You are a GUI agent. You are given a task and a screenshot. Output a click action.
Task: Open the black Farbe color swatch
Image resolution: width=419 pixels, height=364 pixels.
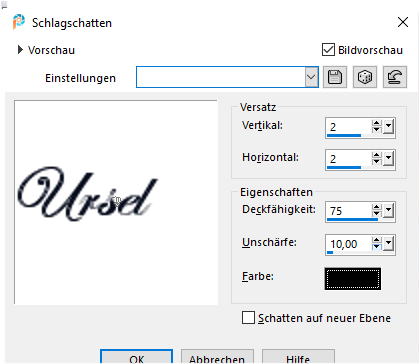pyautogui.click(x=353, y=279)
